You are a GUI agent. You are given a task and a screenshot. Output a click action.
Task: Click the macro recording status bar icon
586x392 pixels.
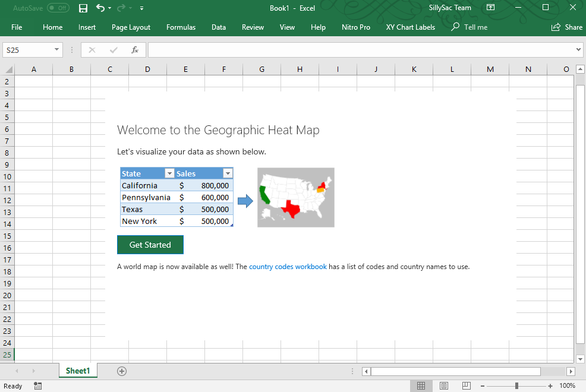tap(38, 386)
